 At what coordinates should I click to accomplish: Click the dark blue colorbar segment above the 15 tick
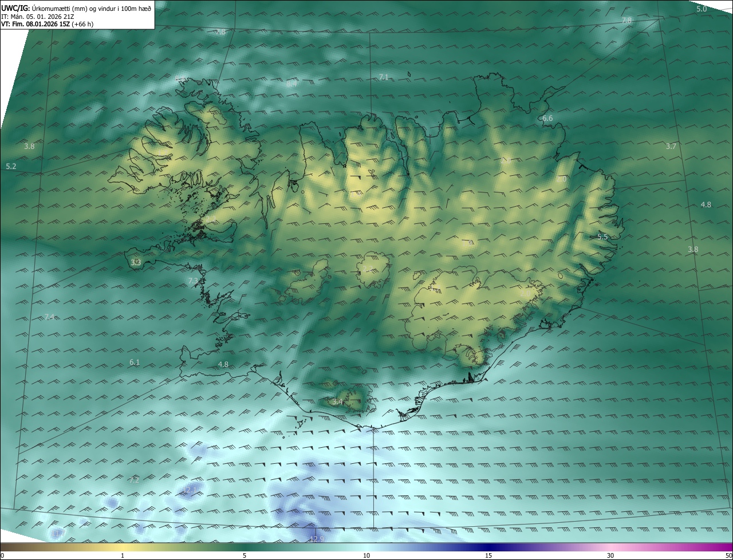(488, 547)
